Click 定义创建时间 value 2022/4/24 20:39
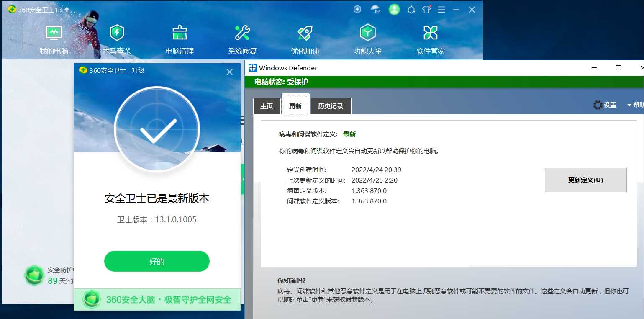 376,170
